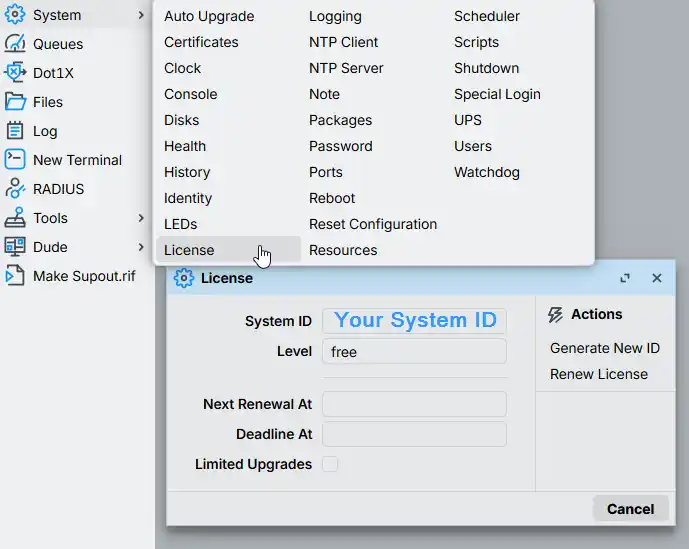
Task: Click the System ID field
Action: point(414,321)
